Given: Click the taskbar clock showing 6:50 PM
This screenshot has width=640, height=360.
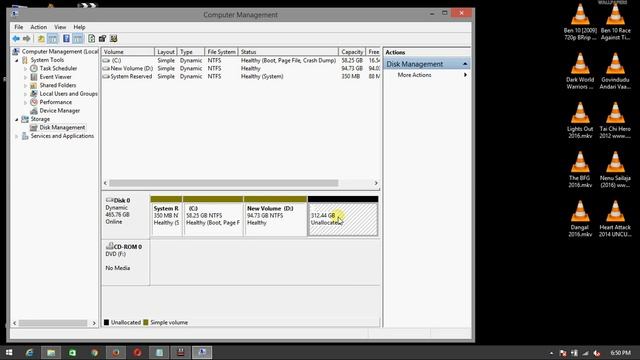Looking at the screenshot, I should coord(620,352).
